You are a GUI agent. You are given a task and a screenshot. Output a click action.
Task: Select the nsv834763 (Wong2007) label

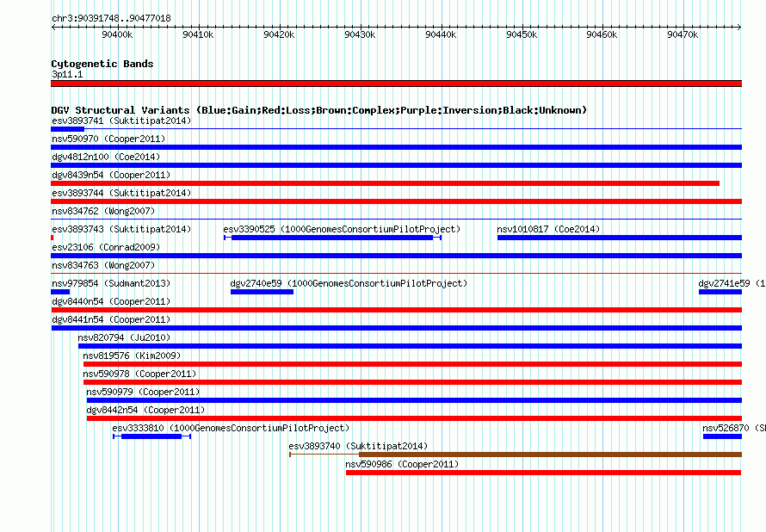103,265
